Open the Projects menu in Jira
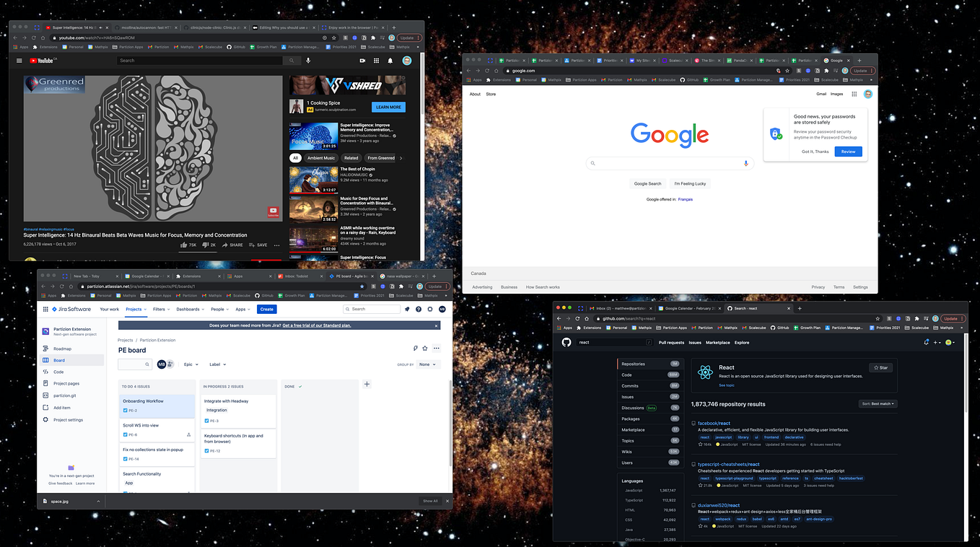 pyautogui.click(x=136, y=309)
